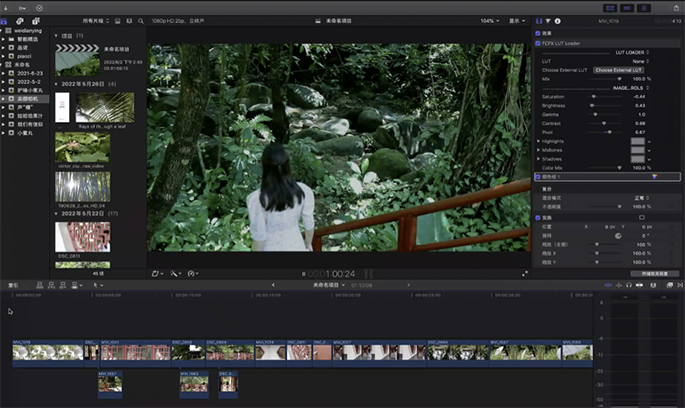Click the browser search magnifier icon
Image resolution: width=685 pixels, height=408 pixels.
click(141, 20)
